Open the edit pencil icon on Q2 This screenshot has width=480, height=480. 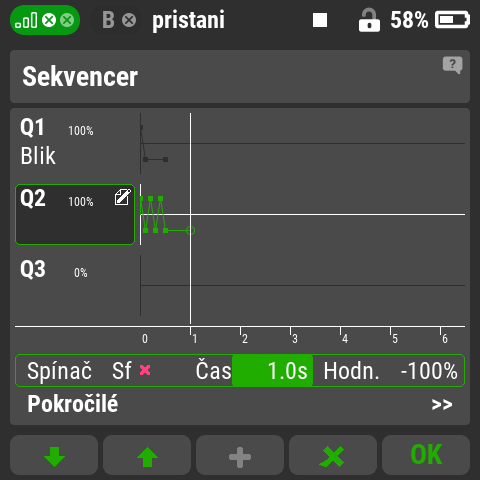pos(123,197)
